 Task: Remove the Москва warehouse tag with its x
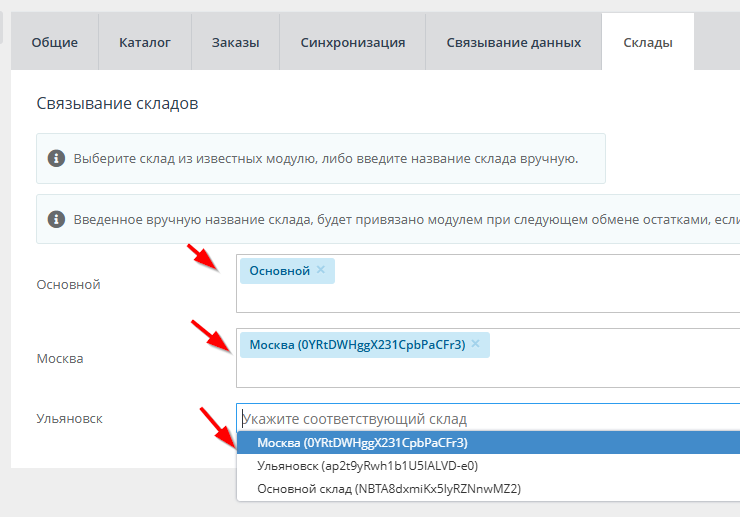(x=476, y=344)
